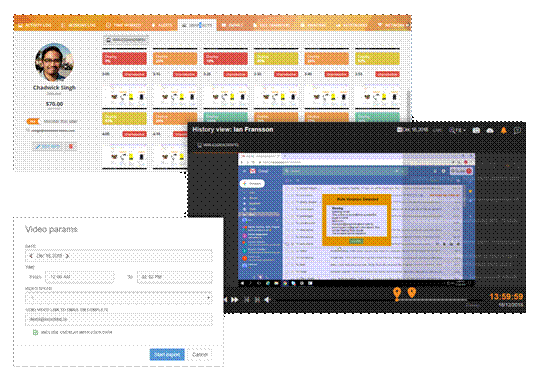The image size is (541, 381).
Task: Click the red delete icon under Chadwick Singh's profile
Action: 71,146
